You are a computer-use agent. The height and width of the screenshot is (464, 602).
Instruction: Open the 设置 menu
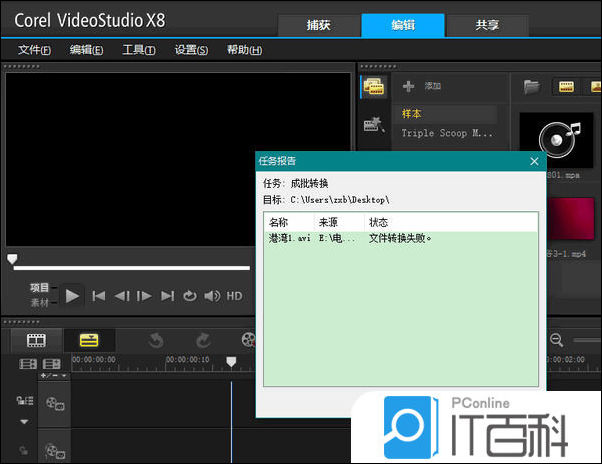coord(191,50)
